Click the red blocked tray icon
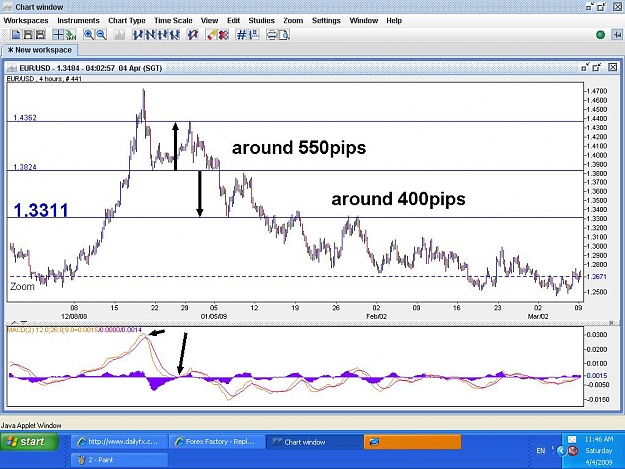625x469 pixels. point(573,451)
